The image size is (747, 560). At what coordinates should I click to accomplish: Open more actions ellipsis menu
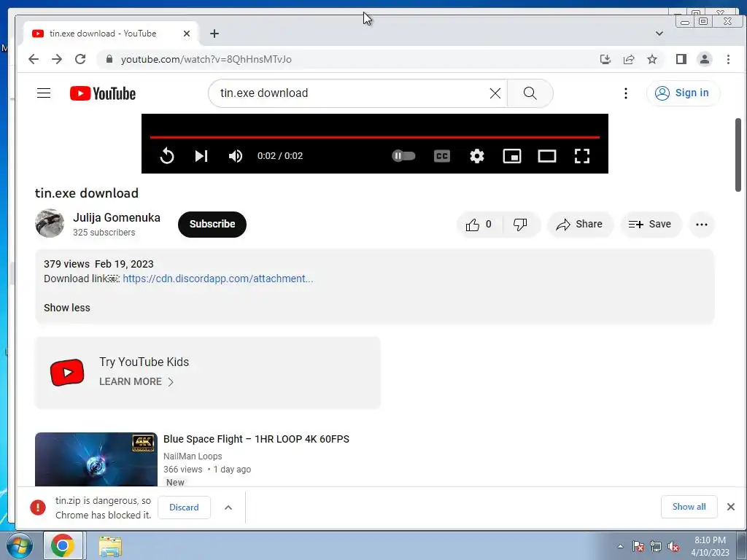pos(701,225)
